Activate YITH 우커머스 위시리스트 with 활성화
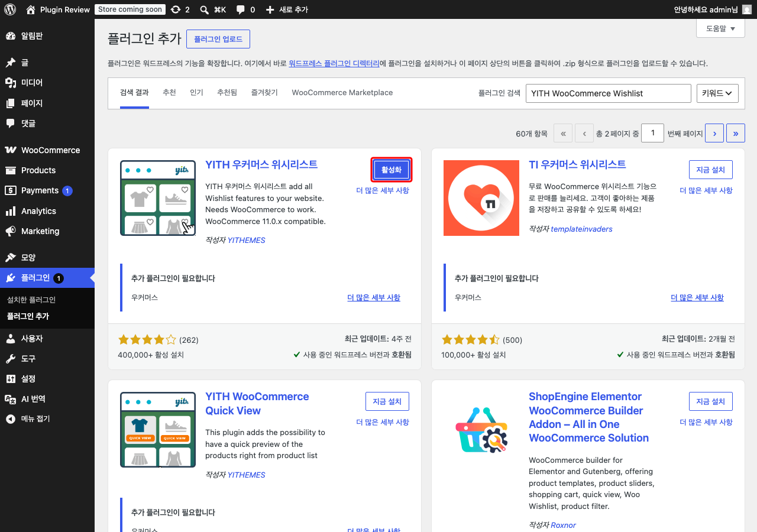This screenshot has width=757, height=532. (x=392, y=170)
